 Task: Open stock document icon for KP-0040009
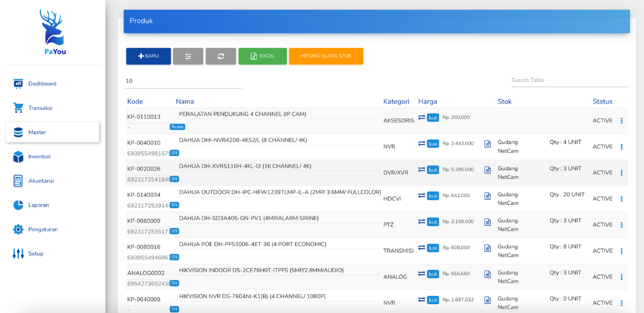(487, 300)
